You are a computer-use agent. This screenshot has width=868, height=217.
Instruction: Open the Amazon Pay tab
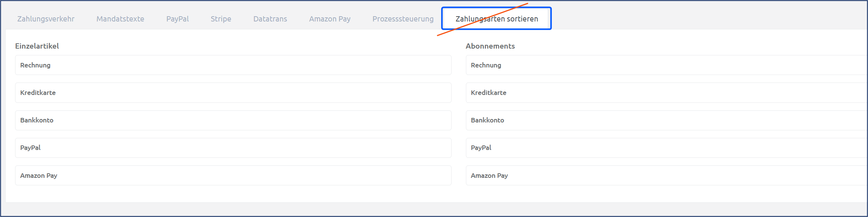[330, 19]
